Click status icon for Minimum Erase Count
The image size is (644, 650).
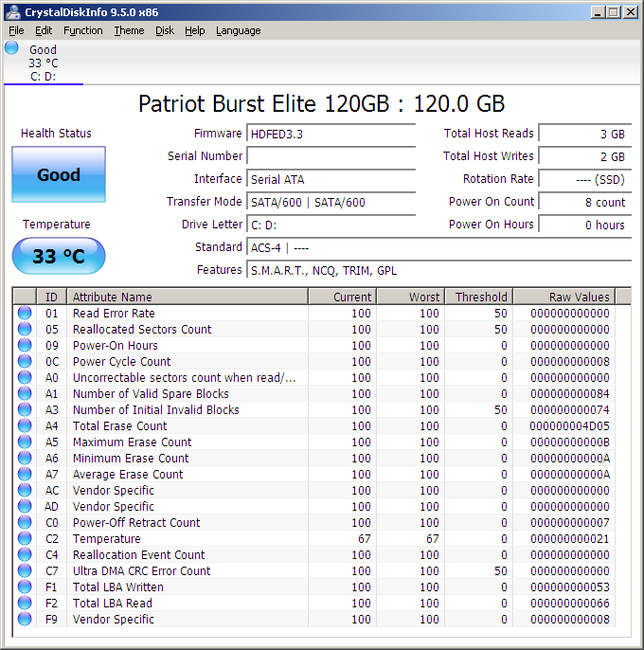[25, 458]
